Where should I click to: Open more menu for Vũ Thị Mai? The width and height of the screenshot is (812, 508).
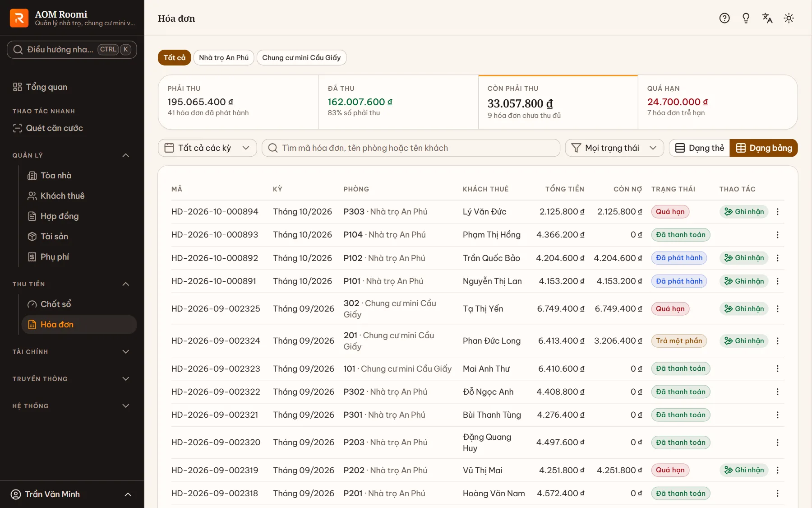778,470
